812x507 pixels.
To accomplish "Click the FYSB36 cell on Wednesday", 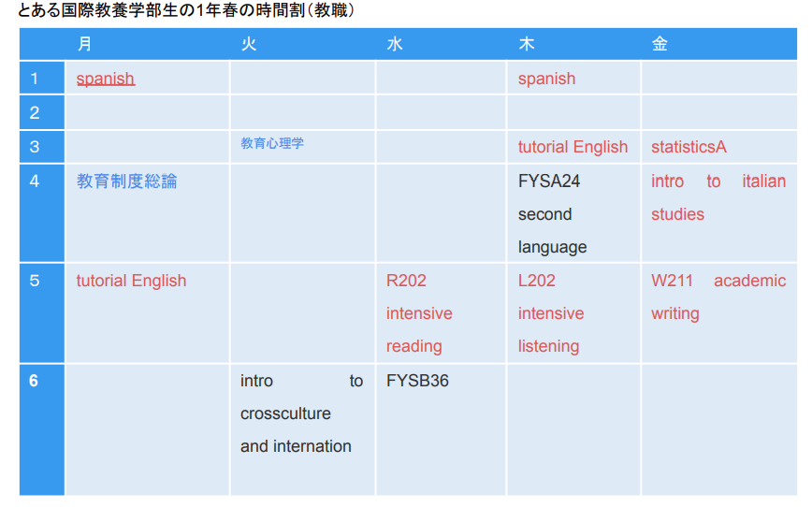I will 441,430.
